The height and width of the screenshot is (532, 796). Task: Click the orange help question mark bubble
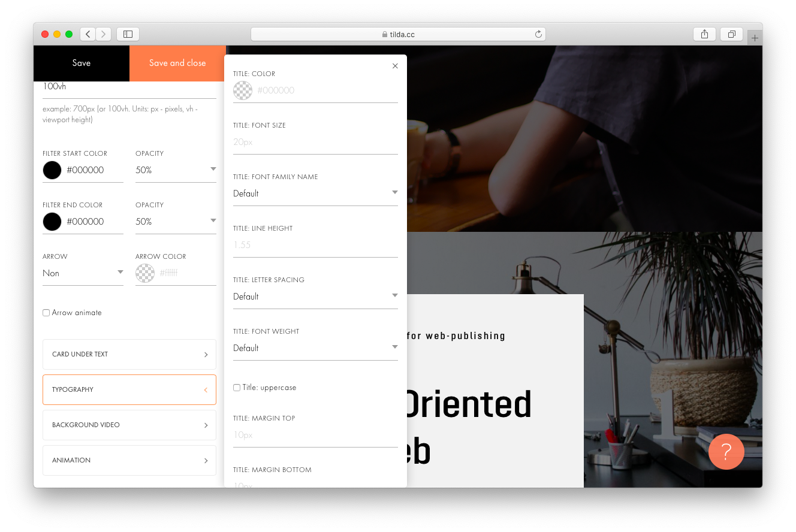pyautogui.click(x=726, y=452)
